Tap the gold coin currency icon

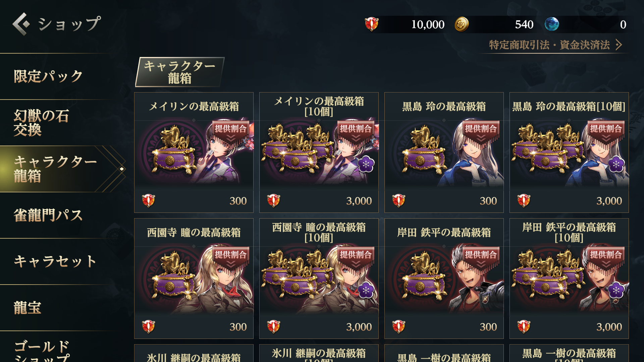462,24
